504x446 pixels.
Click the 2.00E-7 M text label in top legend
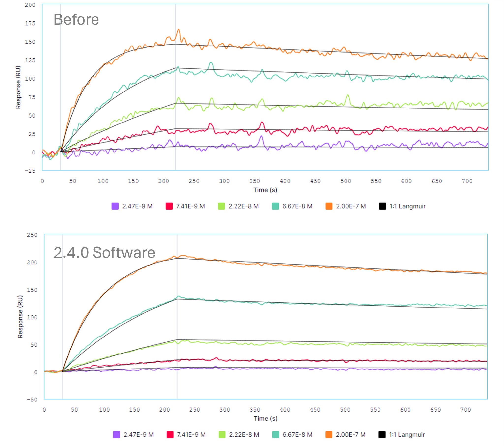[351, 206]
